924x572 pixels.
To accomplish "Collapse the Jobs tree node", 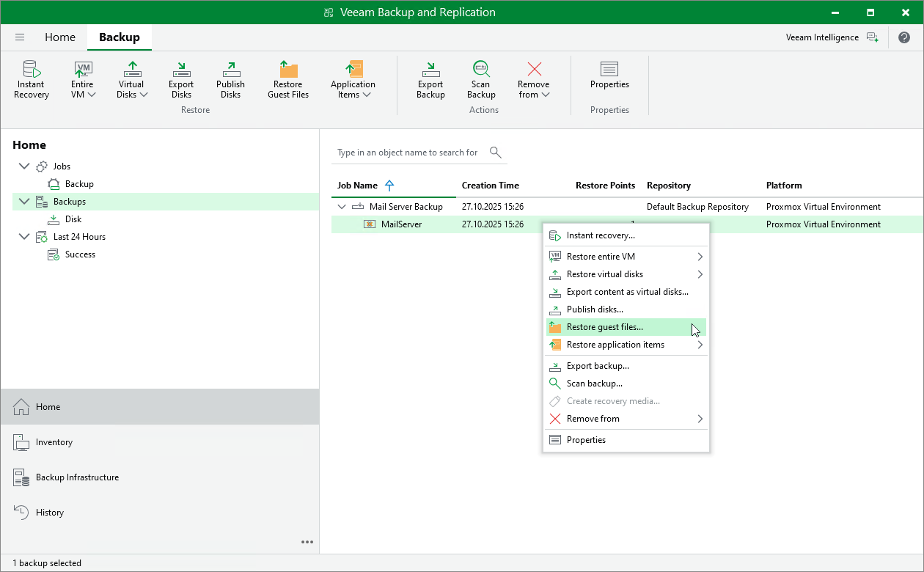I will tap(24, 166).
